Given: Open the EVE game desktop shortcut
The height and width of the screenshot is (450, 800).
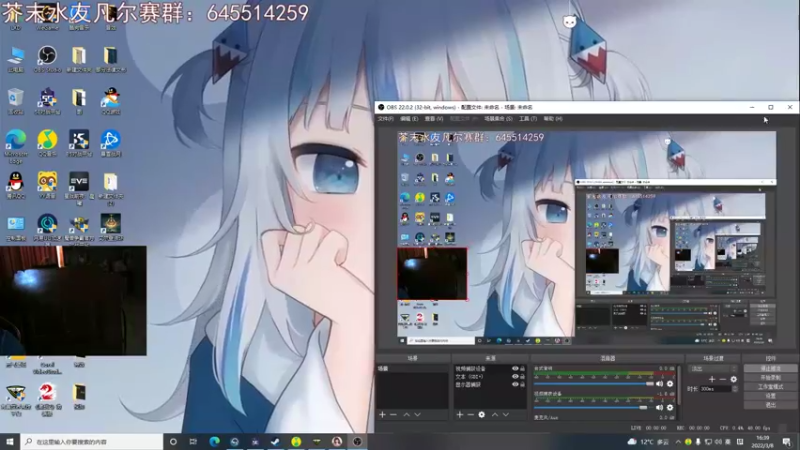Looking at the screenshot, I should tap(79, 188).
